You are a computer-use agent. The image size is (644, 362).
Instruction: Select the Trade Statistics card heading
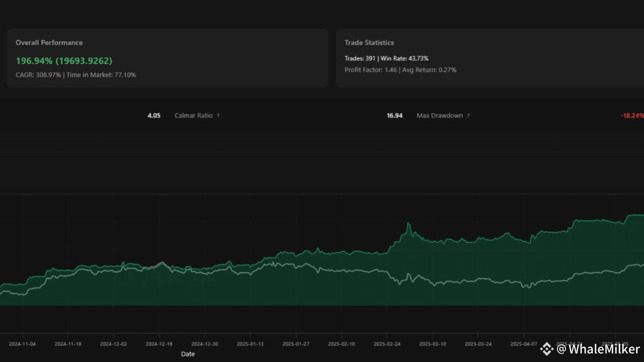pyautogui.click(x=369, y=43)
